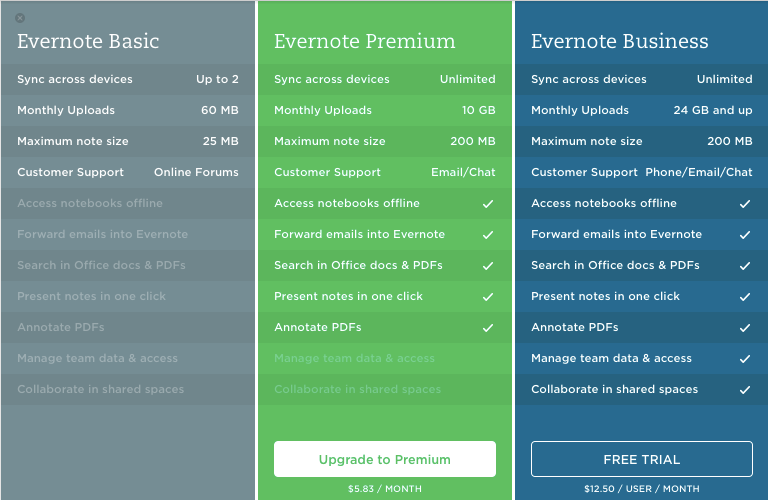Click Premium Forward emails checkmark
Screen dimensions: 768x500
click(488, 235)
